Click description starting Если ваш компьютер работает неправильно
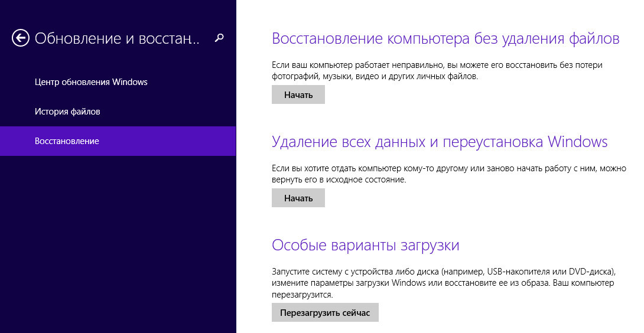Viewport: 644px width, 333px height. [x=437, y=65]
